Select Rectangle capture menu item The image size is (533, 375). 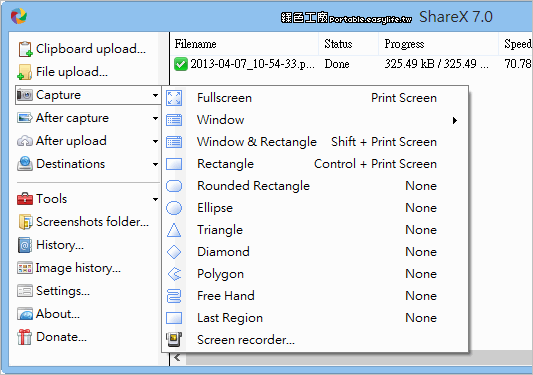(x=315, y=164)
